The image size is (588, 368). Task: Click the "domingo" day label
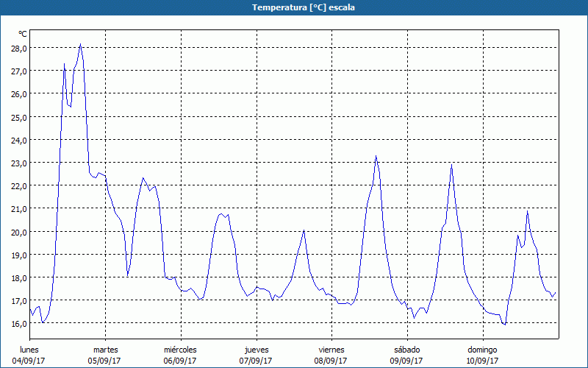point(482,350)
